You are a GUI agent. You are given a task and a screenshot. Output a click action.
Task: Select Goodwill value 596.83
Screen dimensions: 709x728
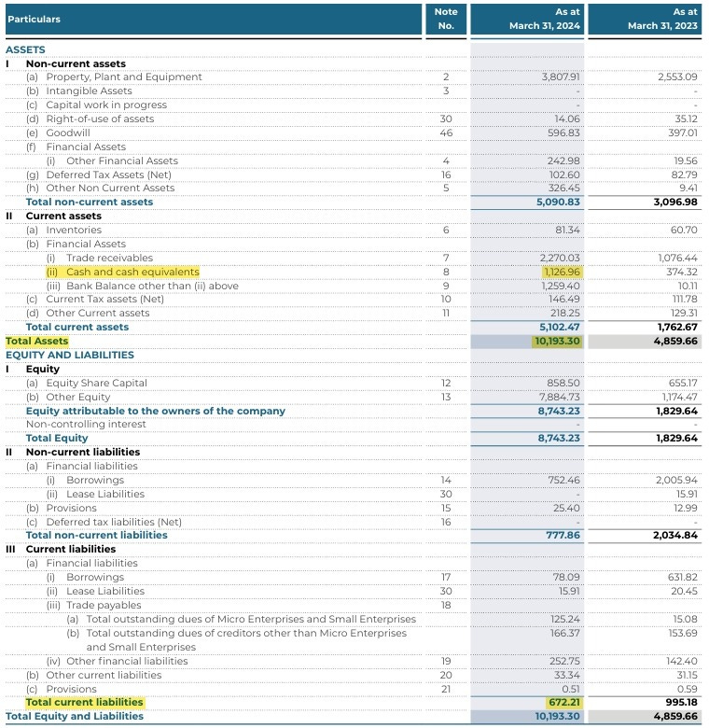(563, 133)
